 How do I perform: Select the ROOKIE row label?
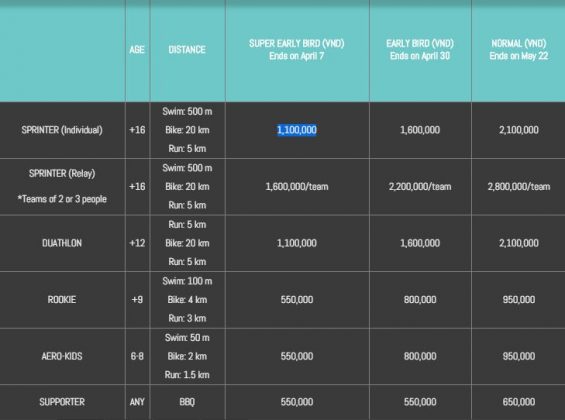(62, 300)
